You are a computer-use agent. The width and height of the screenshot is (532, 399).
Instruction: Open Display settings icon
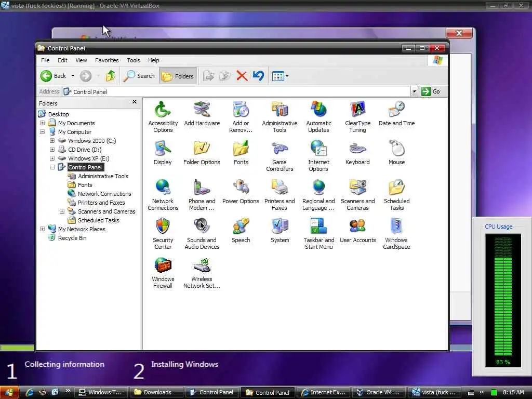(163, 152)
